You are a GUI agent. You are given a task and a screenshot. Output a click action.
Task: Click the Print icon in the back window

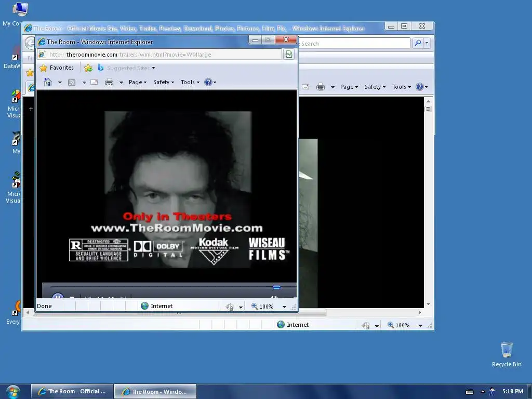tap(320, 87)
